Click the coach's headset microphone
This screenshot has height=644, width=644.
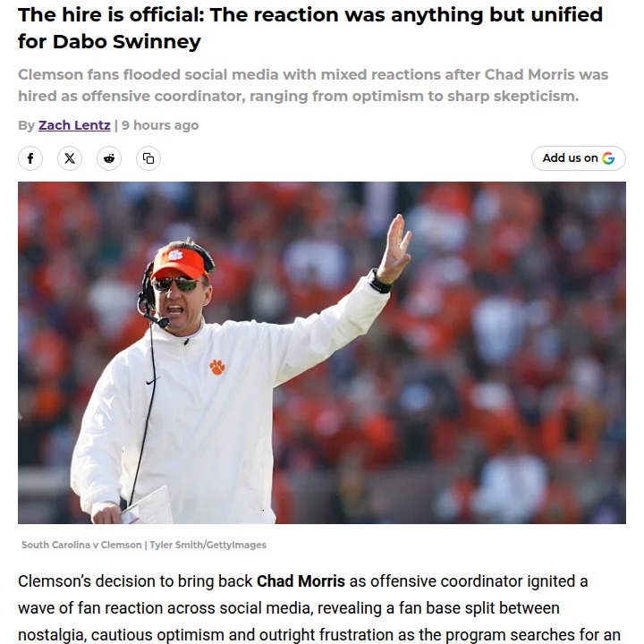(x=161, y=320)
